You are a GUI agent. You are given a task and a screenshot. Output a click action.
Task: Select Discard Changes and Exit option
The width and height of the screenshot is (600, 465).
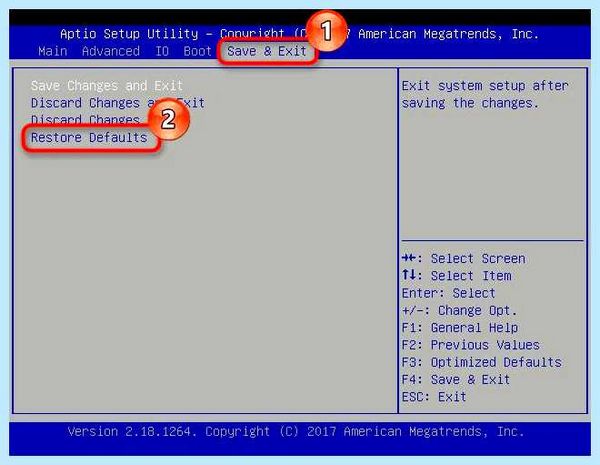[118, 103]
